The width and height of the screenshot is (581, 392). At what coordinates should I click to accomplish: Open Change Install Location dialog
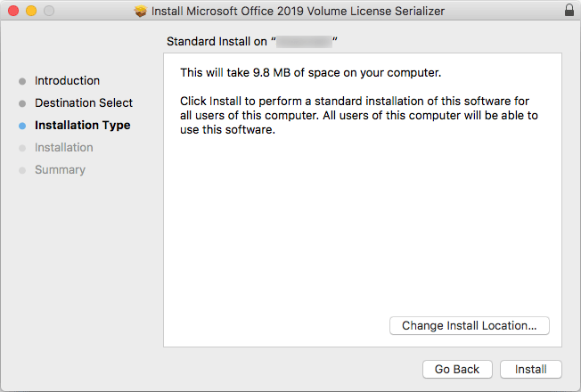click(x=470, y=325)
